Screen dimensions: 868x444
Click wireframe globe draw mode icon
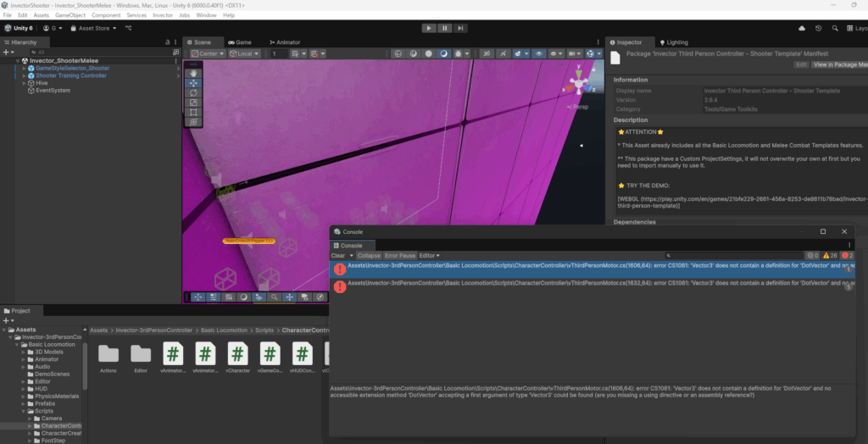tap(397, 53)
